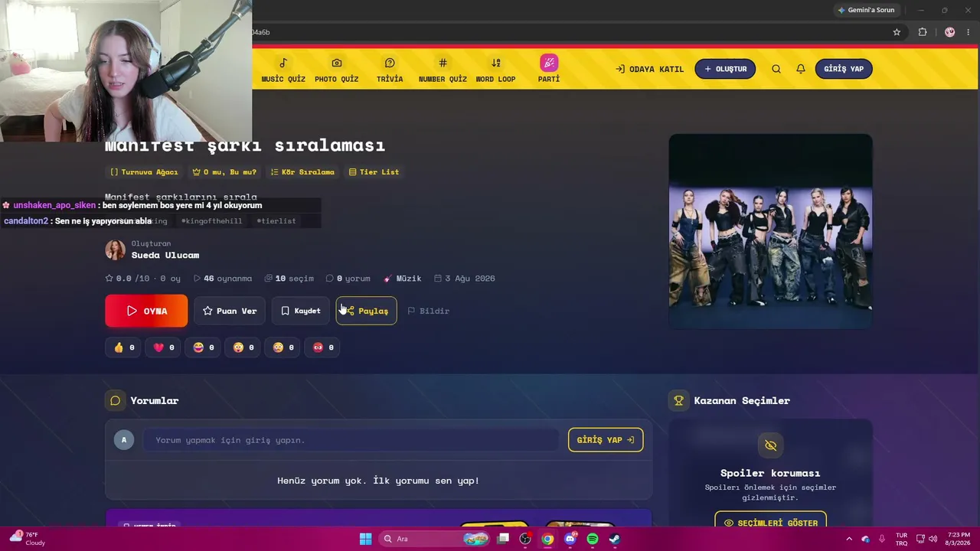Click the search magnifier in site header

(x=776, y=69)
